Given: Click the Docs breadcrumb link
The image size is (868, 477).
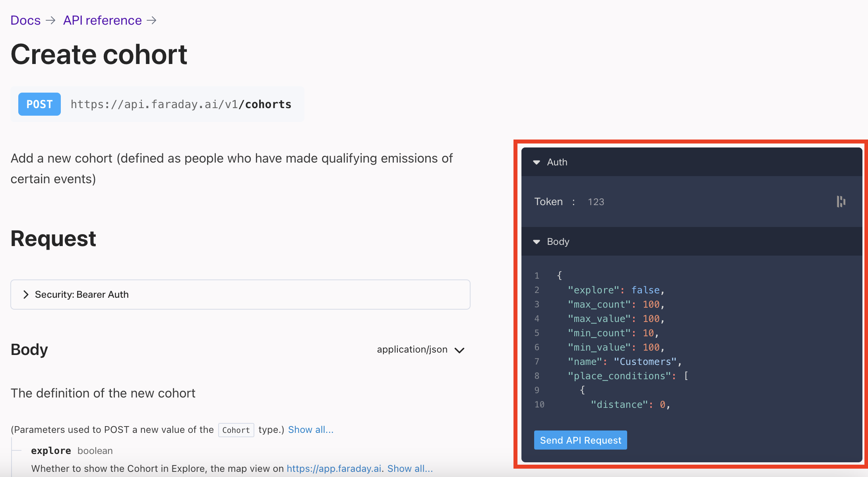Looking at the screenshot, I should coord(25,20).
